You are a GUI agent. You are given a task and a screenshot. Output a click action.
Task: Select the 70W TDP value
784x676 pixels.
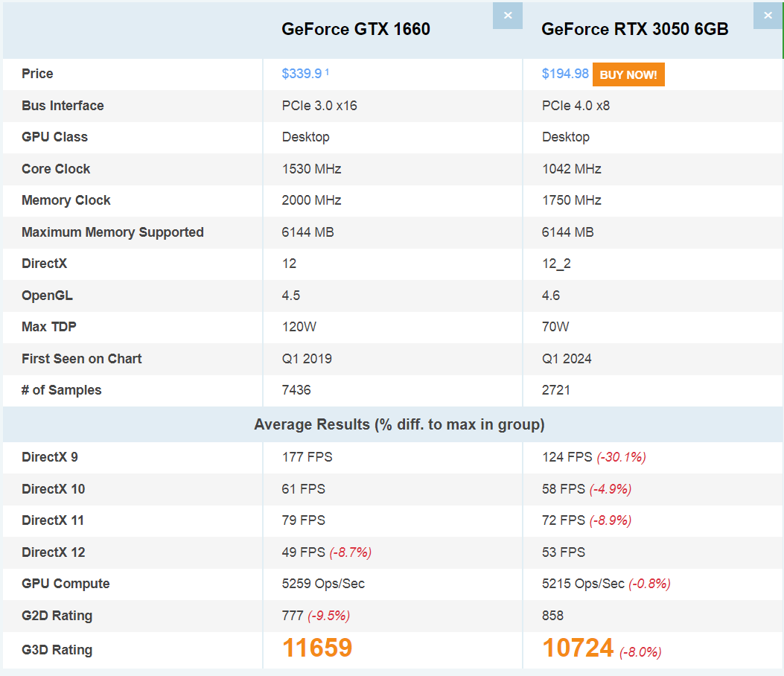click(555, 327)
